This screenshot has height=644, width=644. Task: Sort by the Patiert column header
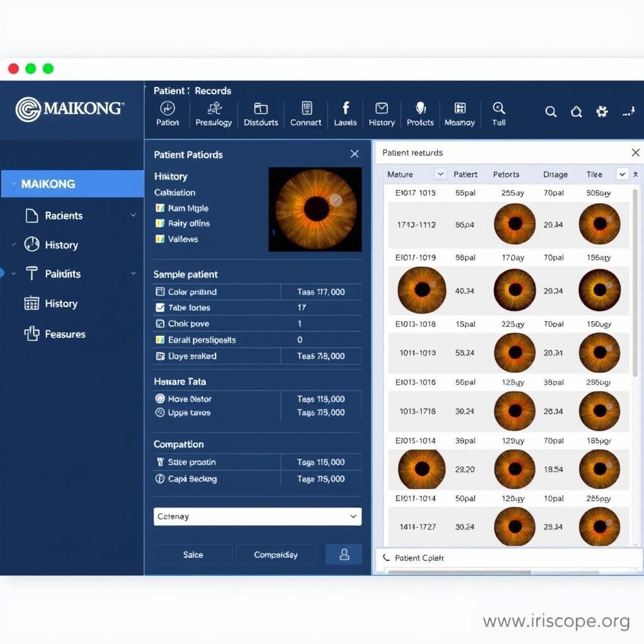pos(465,174)
